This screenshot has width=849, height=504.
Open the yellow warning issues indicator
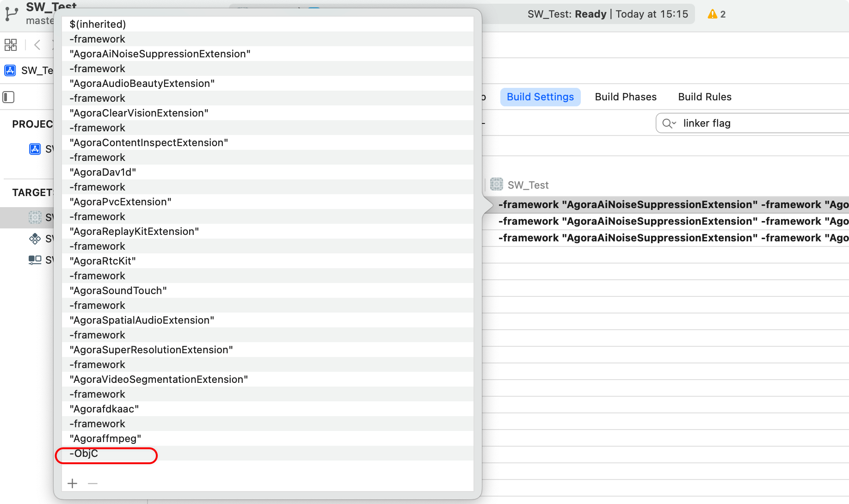[x=717, y=14]
